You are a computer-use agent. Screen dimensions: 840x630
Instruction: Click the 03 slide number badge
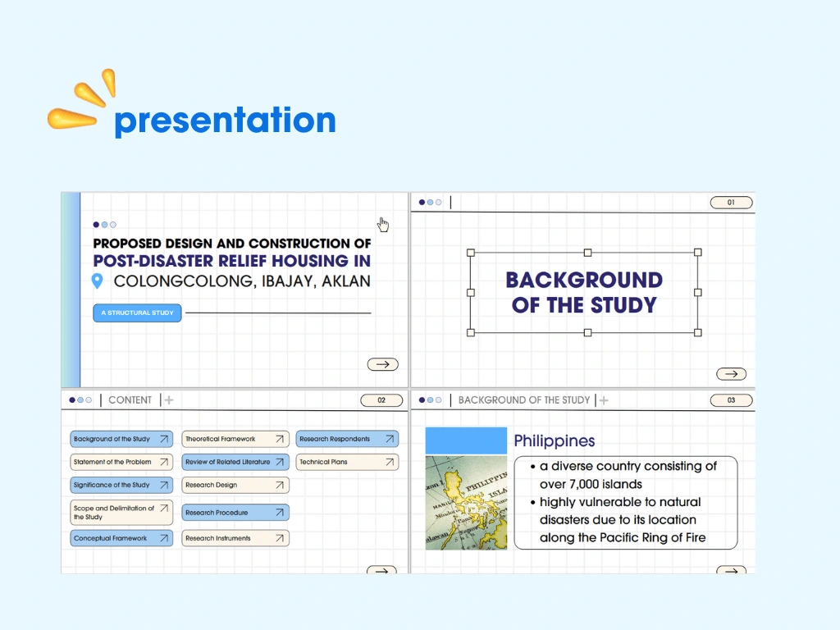tap(731, 400)
